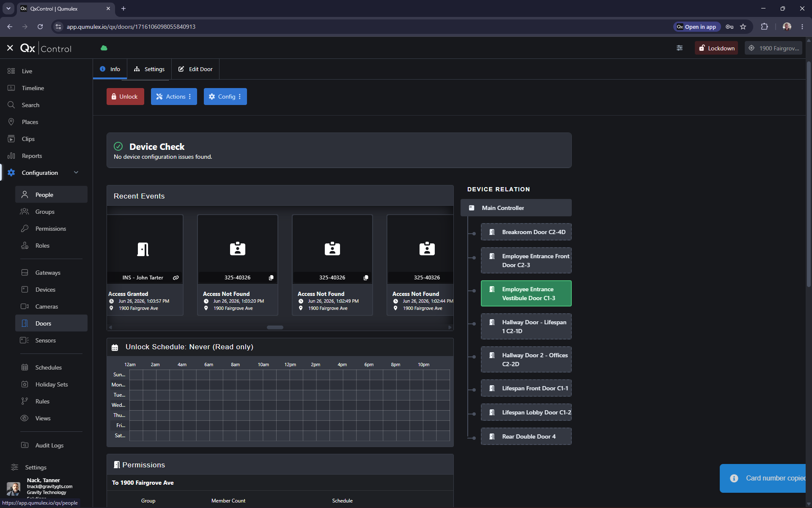Select Employee Entrance Front Door C2-3
This screenshot has height=508, width=812.
(x=526, y=260)
